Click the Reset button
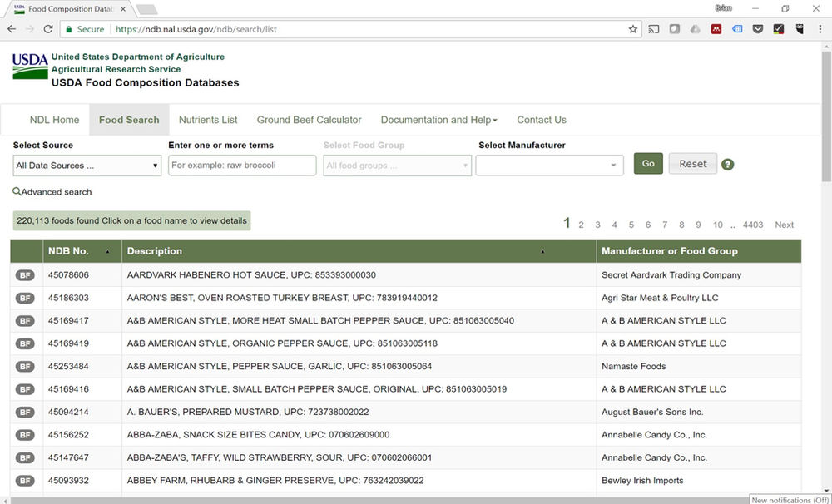This screenshot has width=832, height=504. 692,163
